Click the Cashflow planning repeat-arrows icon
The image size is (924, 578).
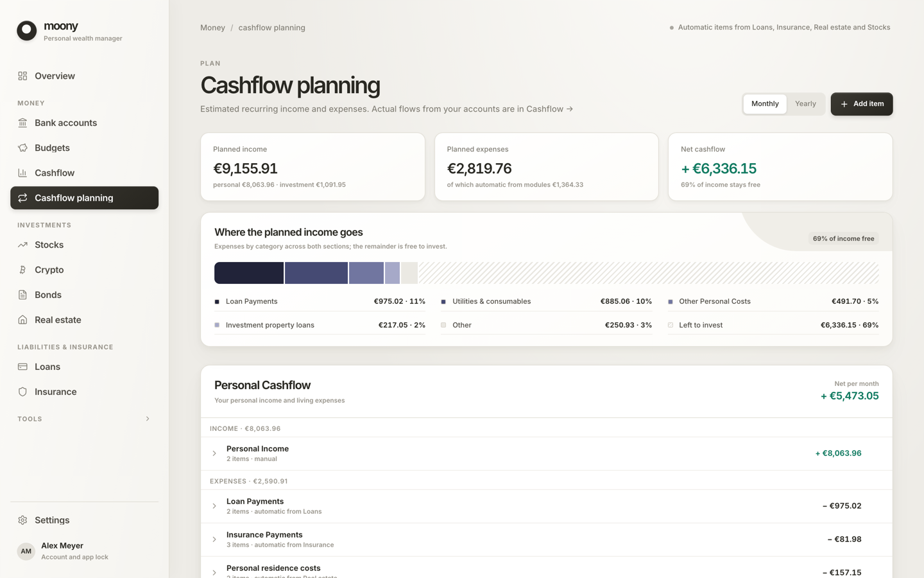(22, 198)
